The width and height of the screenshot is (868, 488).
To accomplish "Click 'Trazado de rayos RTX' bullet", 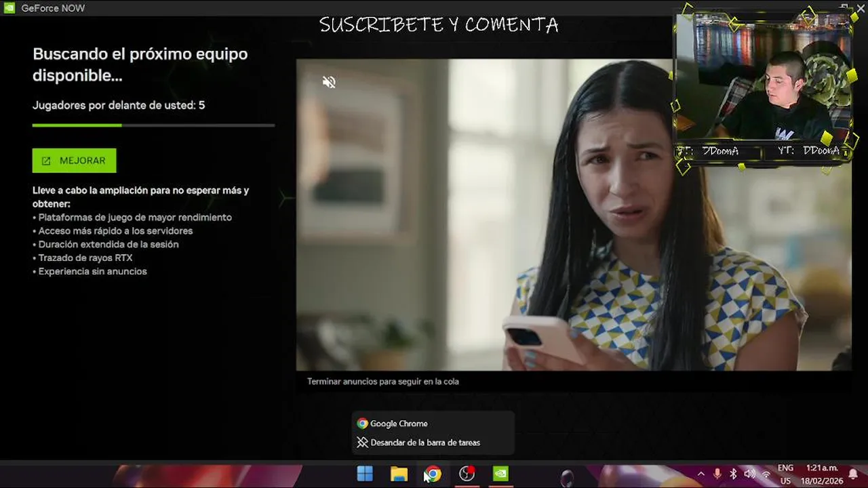I will click(x=82, y=258).
